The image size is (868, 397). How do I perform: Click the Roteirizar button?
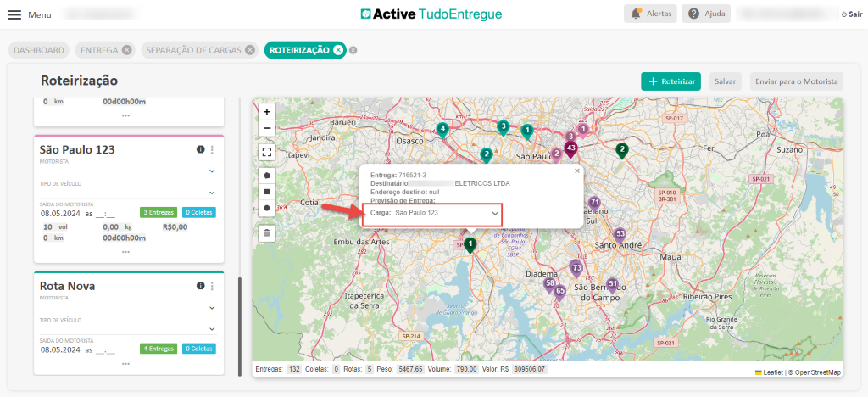pyautogui.click(x=671, y=81)
